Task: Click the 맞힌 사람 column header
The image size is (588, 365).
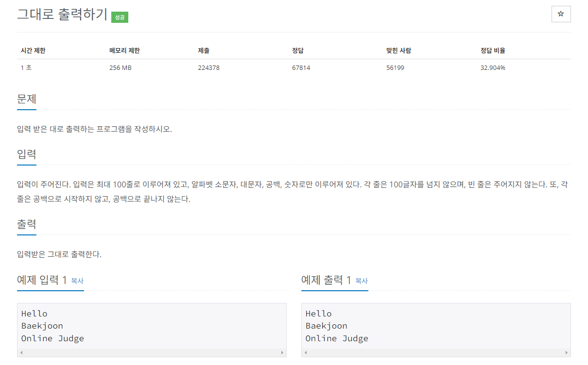Action: [398, 50]
